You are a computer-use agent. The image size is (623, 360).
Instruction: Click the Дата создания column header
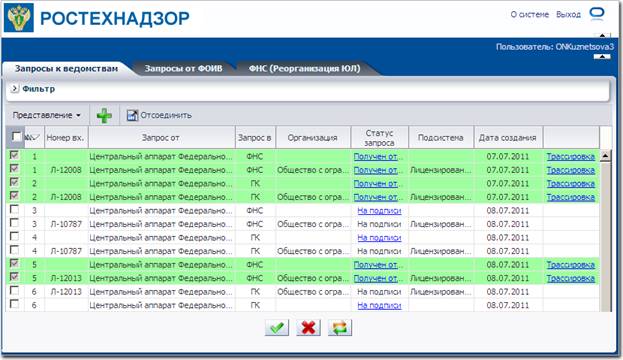click(x=507, y=138)
